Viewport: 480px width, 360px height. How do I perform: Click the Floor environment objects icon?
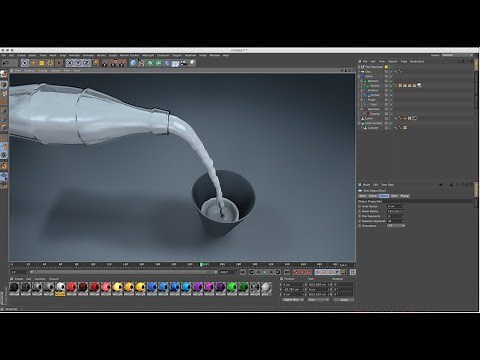coord(175,63)
